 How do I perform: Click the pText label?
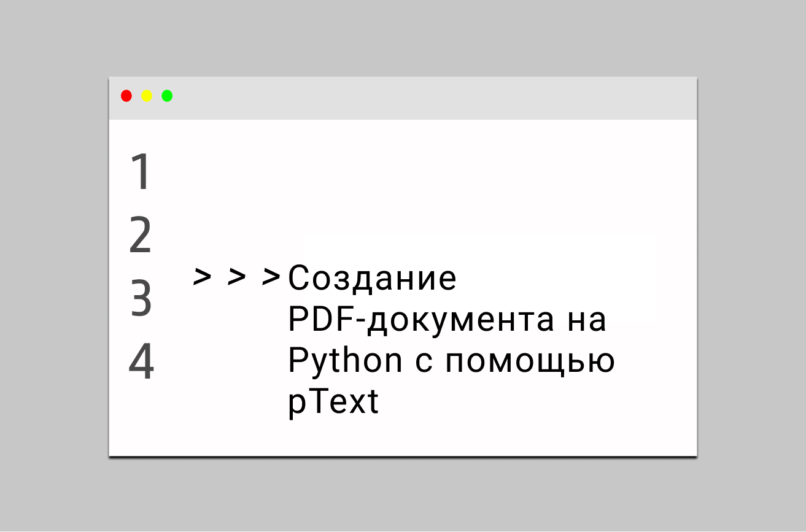tap(334, 404)
